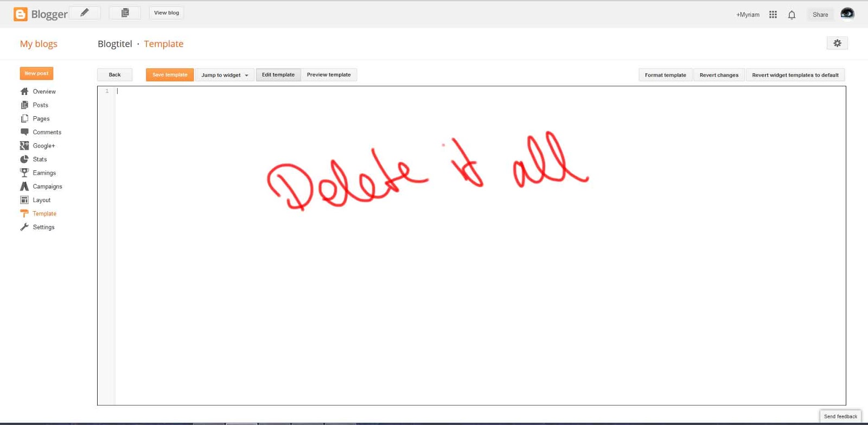Click line number 1 in the gutter
Viewport: 868px width, 425px height.
tap(107, 91)
